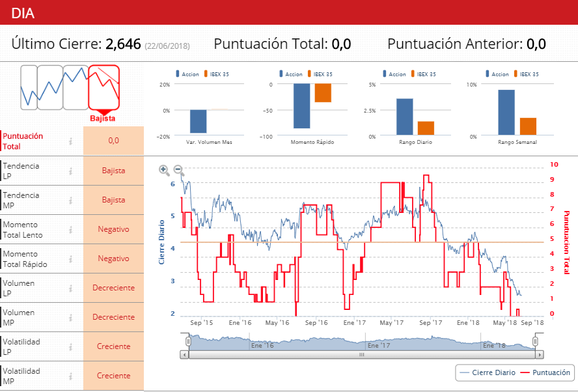Click the blue Accion bar in Var. Volumen Mes

pyautogui.click(x=199, y=121)
